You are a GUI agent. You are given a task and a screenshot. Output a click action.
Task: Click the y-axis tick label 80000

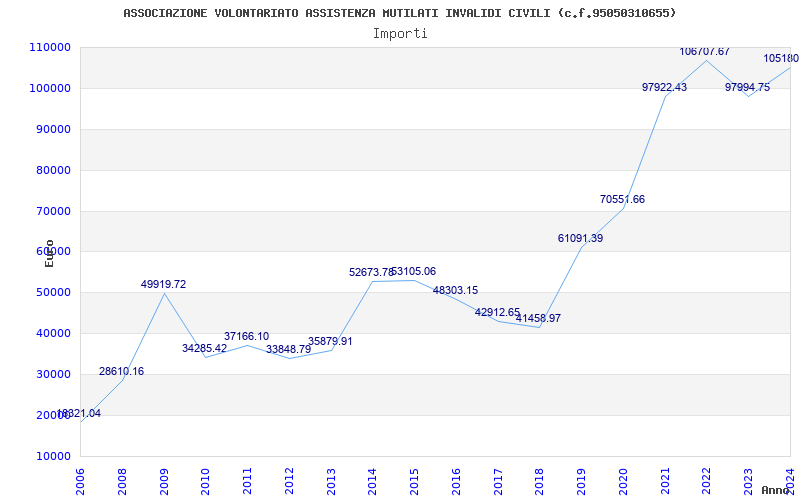(x=56, y=170)
